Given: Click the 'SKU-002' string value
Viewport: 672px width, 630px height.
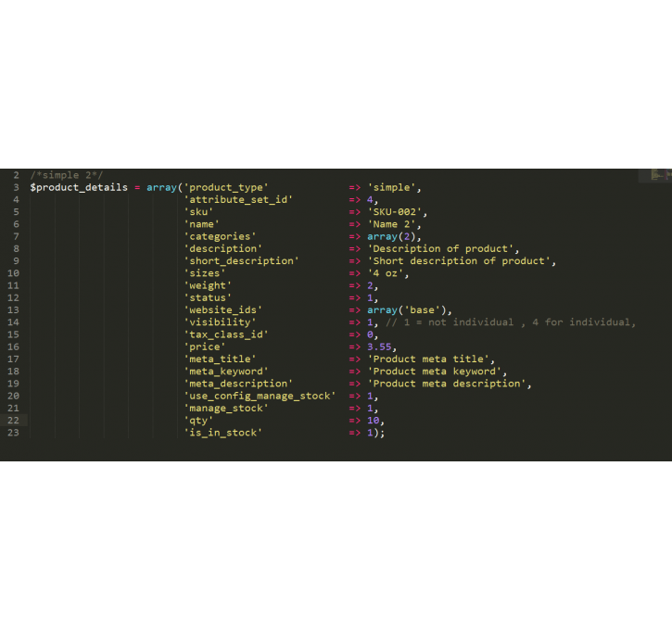Looking at the screenshot, I should tap(394, 212).
